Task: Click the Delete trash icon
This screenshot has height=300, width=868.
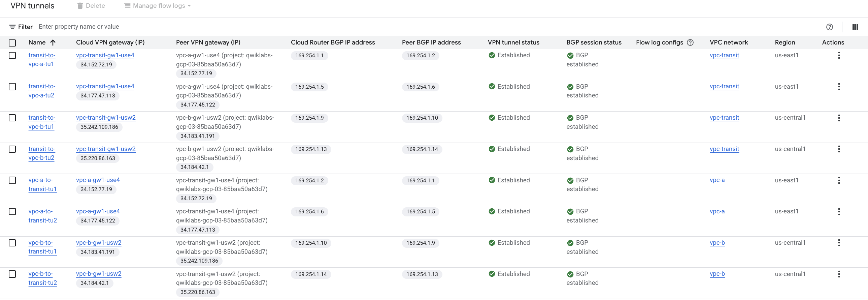Action: 80,5
